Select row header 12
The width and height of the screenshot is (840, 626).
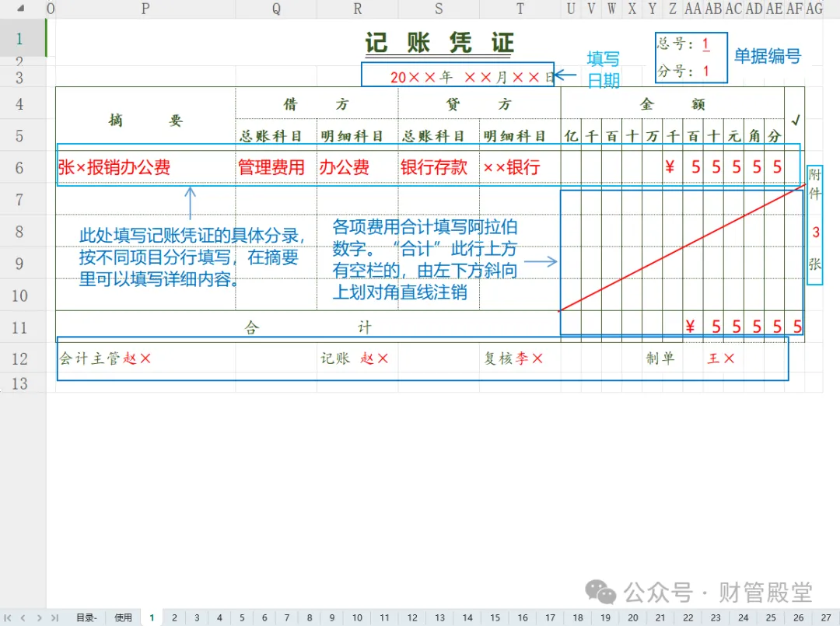click(19, 358)
